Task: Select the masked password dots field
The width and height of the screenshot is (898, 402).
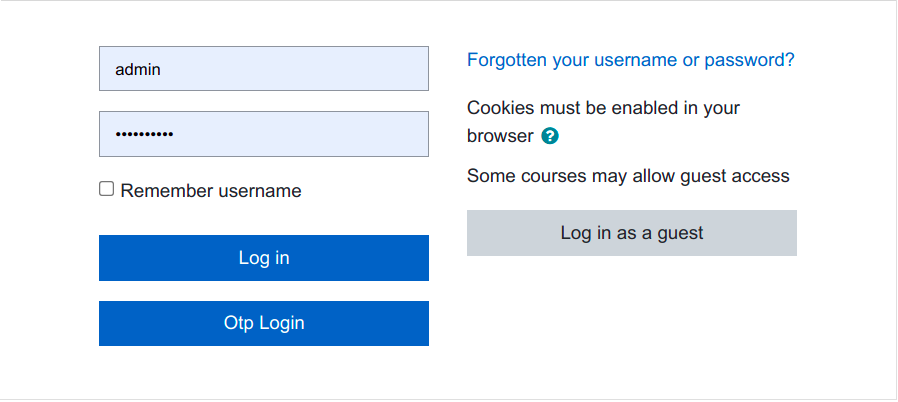Action: point(264,134)
